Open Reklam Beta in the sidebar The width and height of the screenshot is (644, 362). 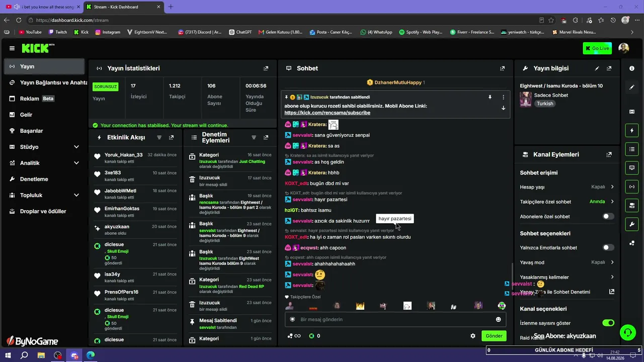click(44, 99)
